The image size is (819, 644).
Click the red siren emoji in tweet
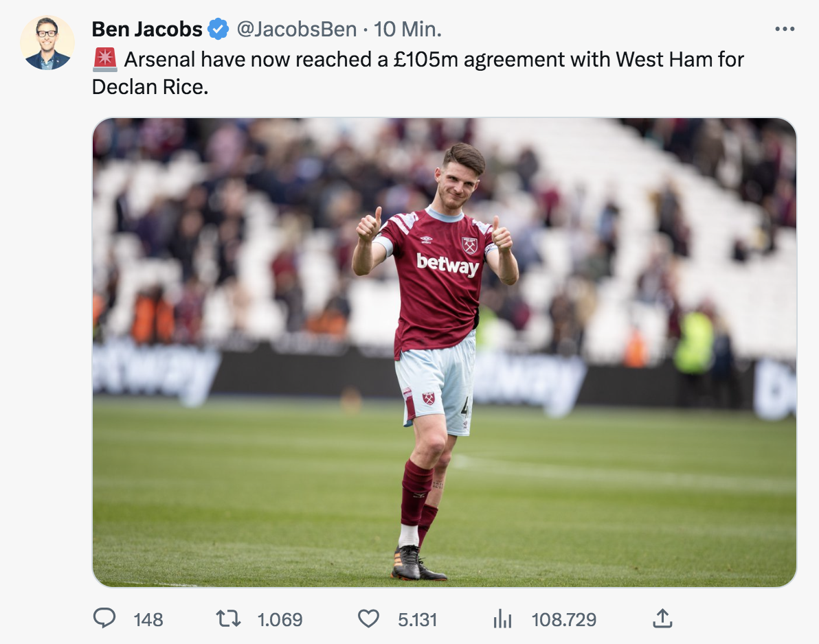pos(105,60)
